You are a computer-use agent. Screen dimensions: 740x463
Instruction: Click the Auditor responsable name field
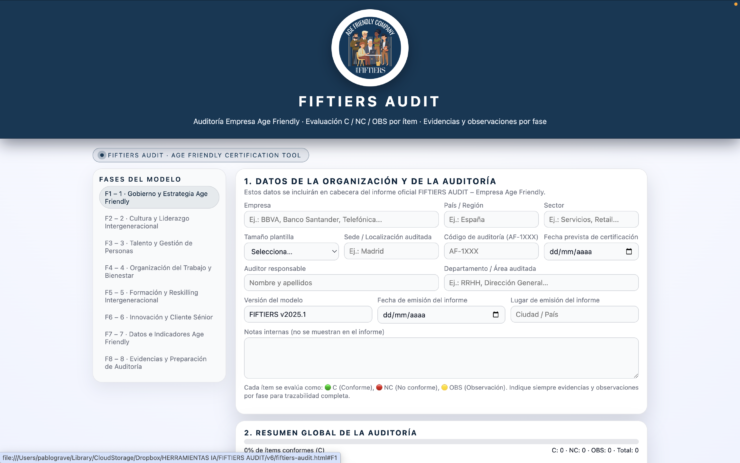pos(341,283)
